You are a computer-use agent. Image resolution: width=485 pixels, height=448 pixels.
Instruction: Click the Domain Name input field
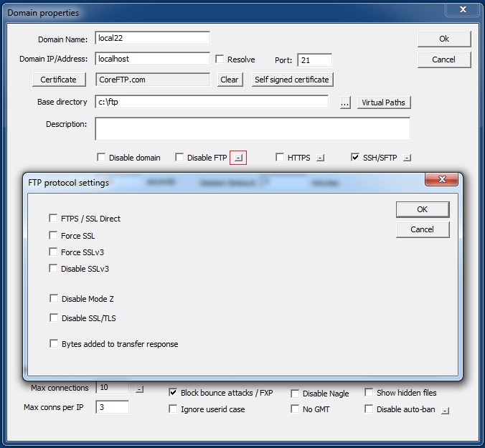pyautogui.click(x=152, y=39)
